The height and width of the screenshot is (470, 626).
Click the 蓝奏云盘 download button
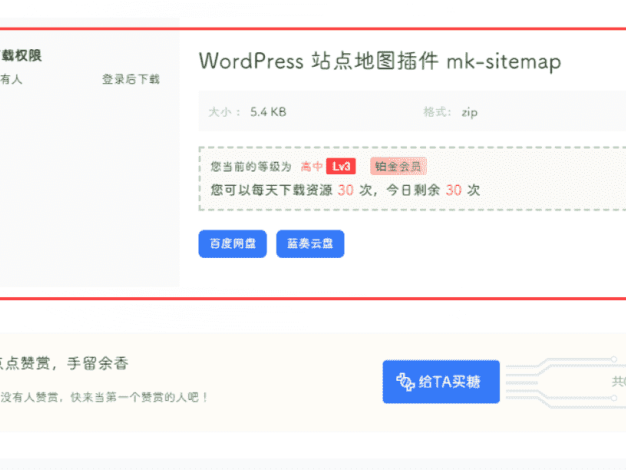310,245
